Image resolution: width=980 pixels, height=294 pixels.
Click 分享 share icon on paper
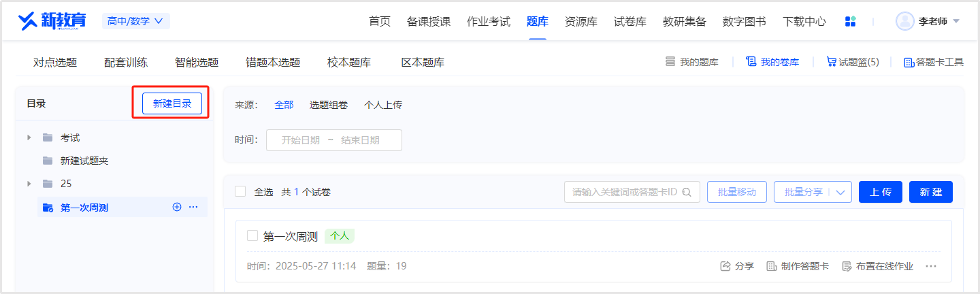tap(725, 266)
